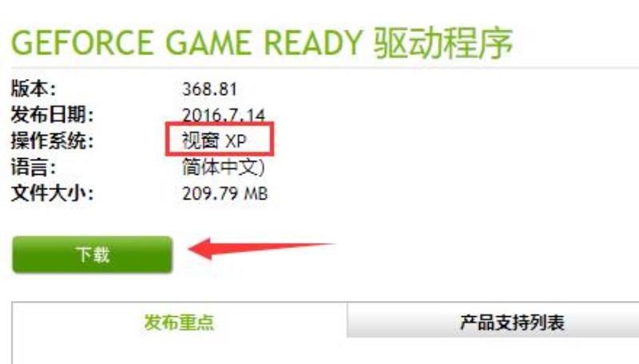Image resolution: width=639 pixels, height=364 pixels.
Task: Click the 驱动程序 text in the title
Action: coord(443,43)
